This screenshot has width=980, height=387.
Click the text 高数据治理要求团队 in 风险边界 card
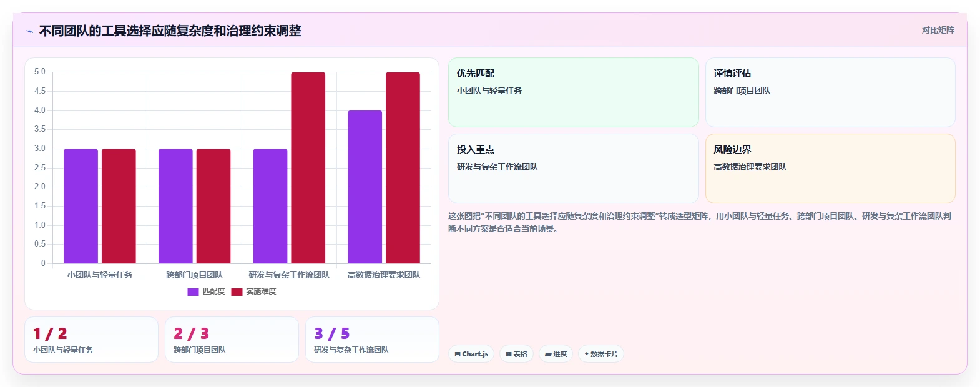[750, 167]
